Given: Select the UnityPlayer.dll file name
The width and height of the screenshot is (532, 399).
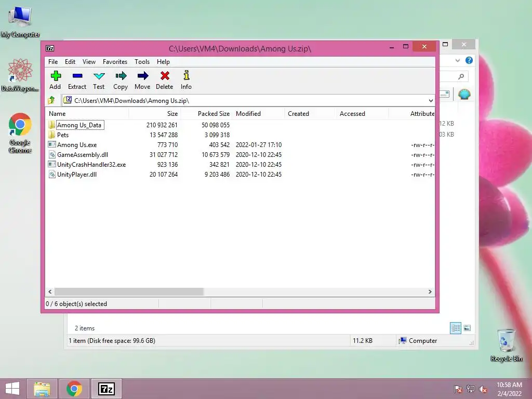Looking at the screenshot, I should click(x=77, y=174).
